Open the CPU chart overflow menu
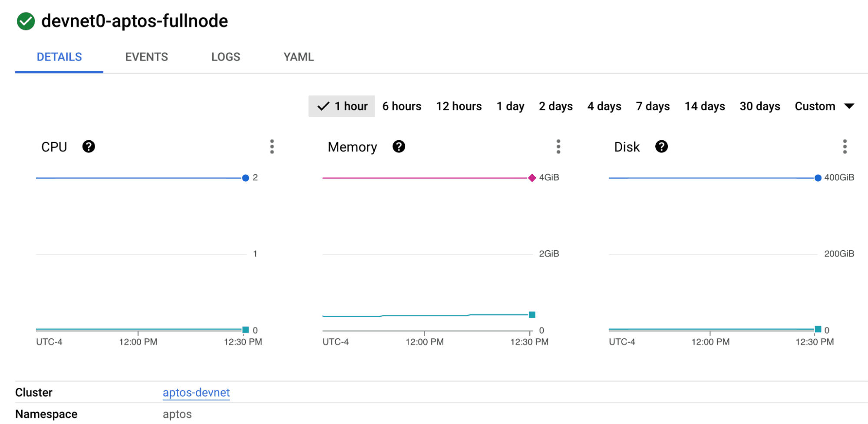The width and height of the screenshot is (868, 424). [x=272, y=146]
